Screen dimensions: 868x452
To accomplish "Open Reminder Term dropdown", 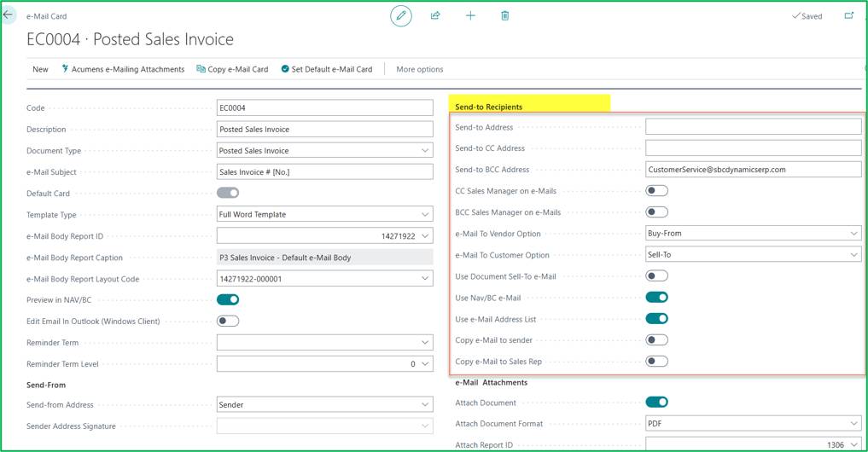I will coord(424,343).
